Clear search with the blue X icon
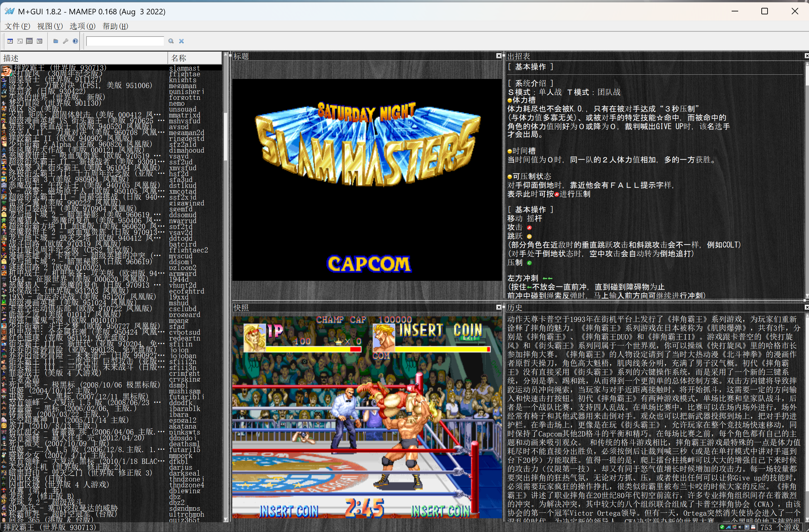809x532 pixels. (181, 41)
